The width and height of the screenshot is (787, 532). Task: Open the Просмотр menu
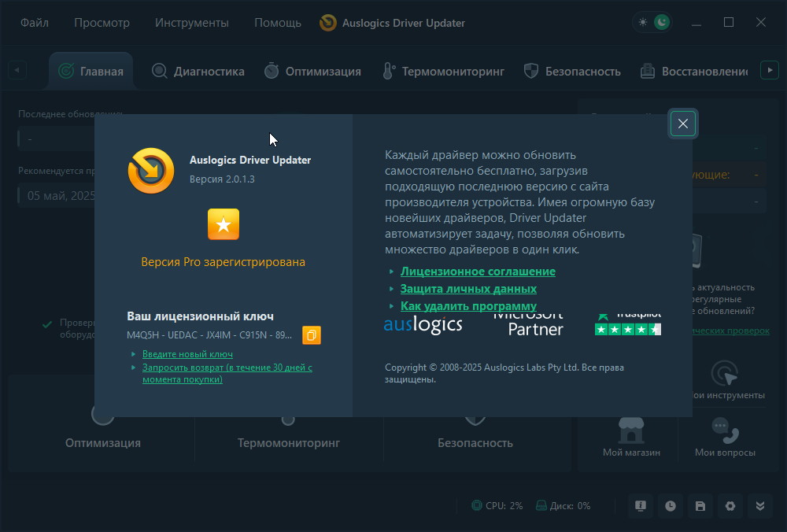pos(102,23)
